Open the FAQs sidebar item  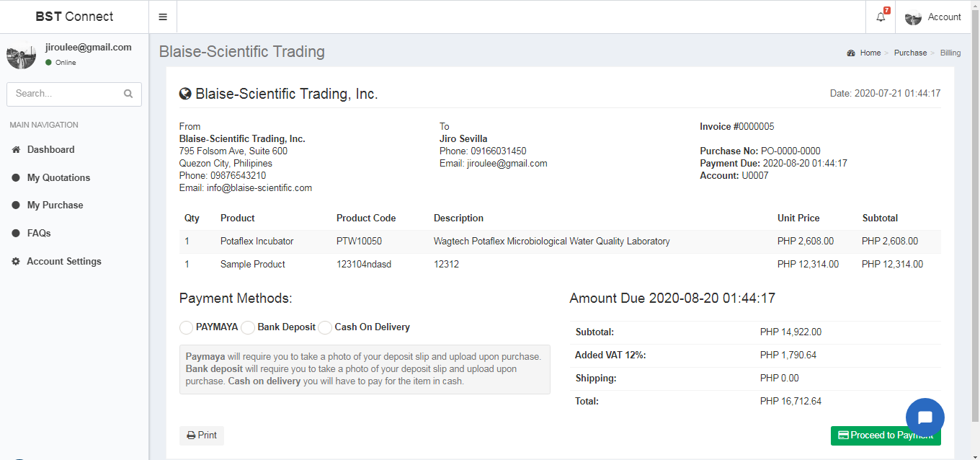[x=39, y=234]
